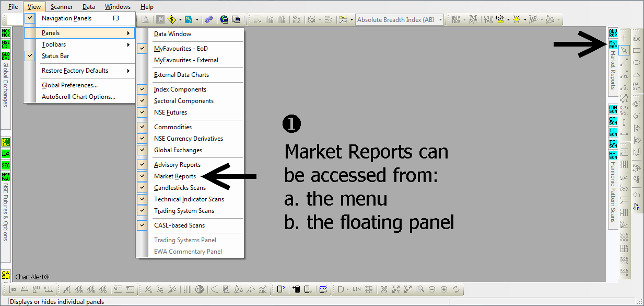Select AutoScroll Chart Options... entry

pyautogui.click(x=78, y=97)
